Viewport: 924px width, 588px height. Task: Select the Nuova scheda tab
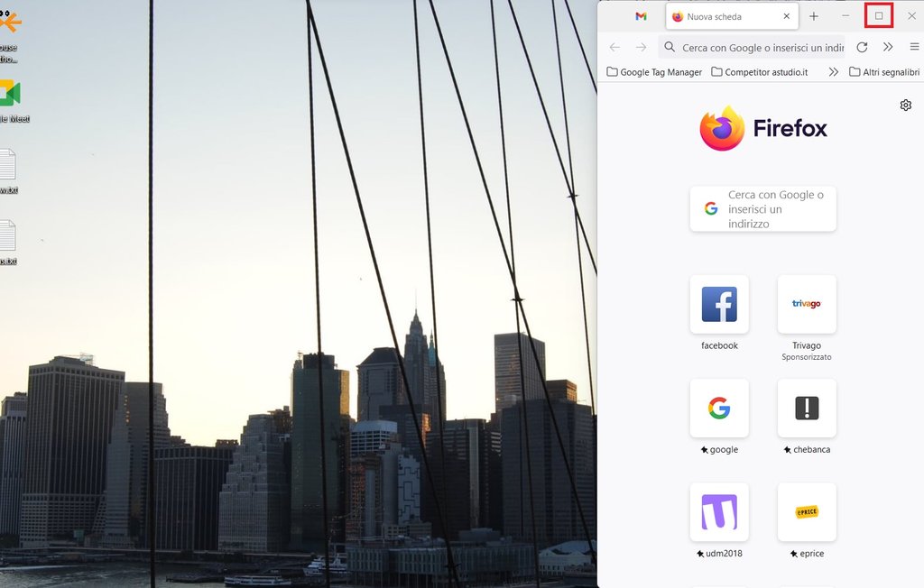click(722, 16)
